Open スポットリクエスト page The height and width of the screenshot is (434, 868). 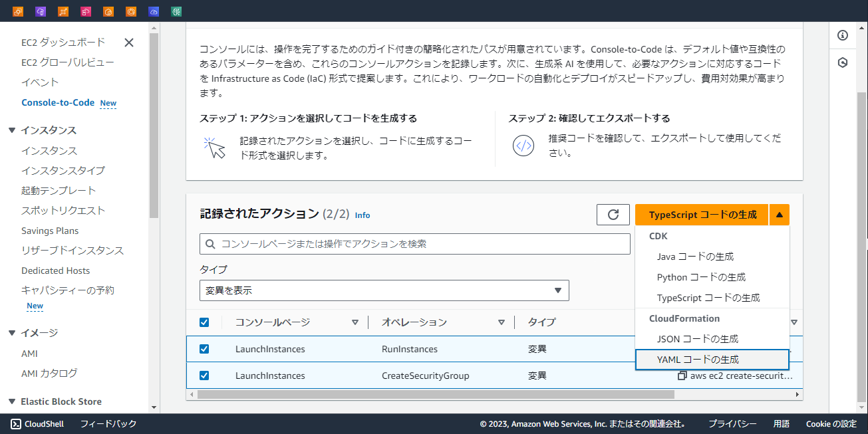63,210
